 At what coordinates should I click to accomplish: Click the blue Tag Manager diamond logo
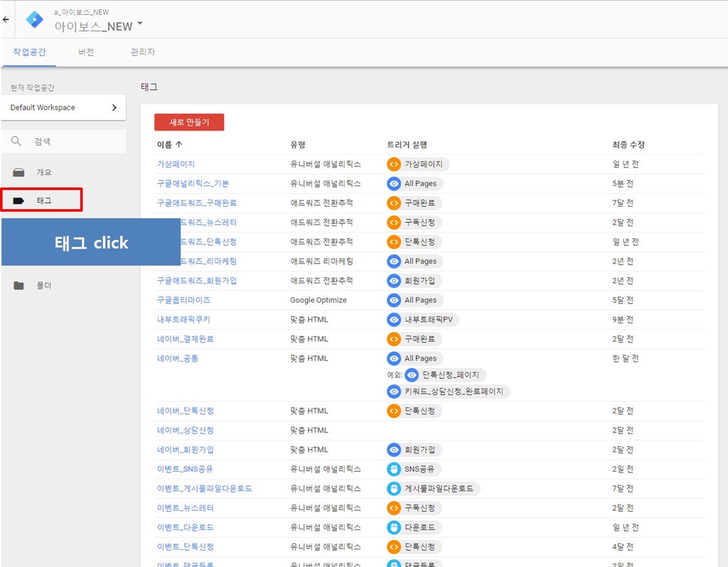pyautogui.click(x=34, y=19)
